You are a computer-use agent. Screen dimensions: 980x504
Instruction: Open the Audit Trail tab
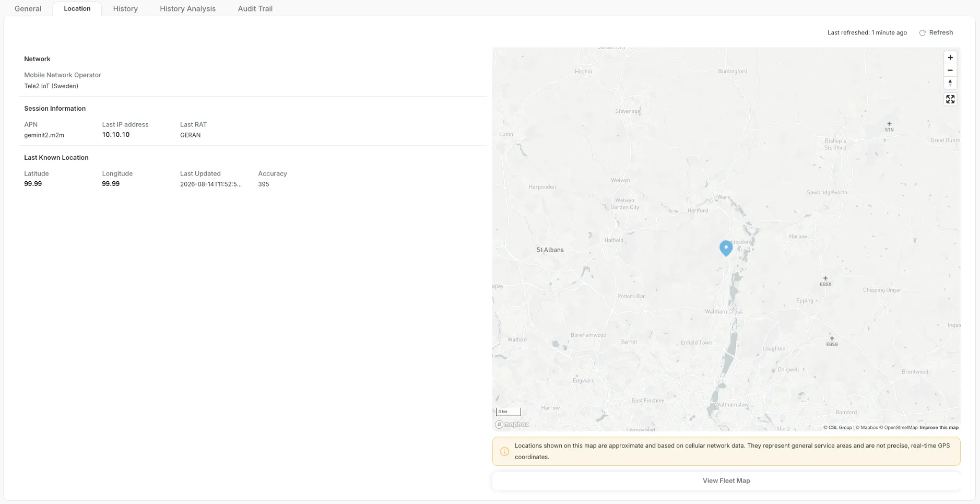coord(255,8)
